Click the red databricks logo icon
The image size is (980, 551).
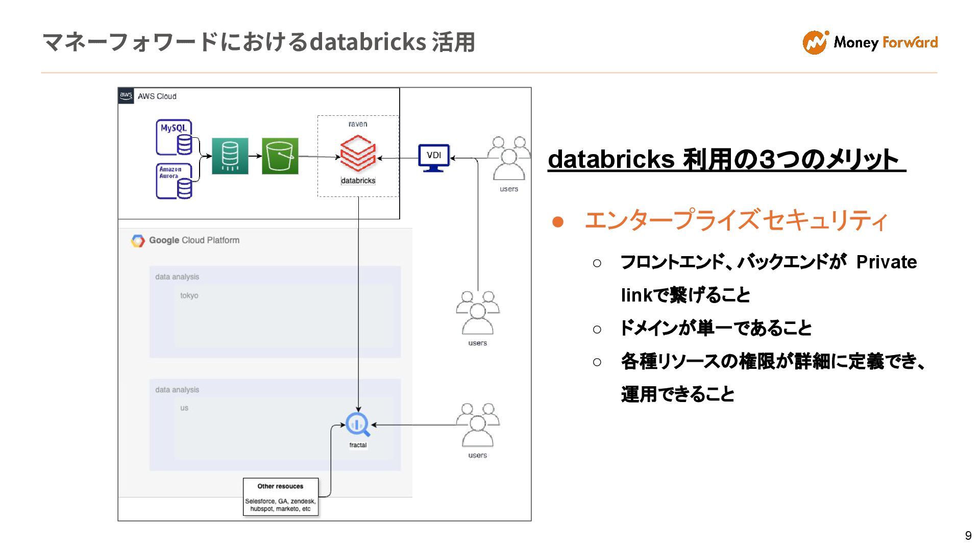coord(358,153)
